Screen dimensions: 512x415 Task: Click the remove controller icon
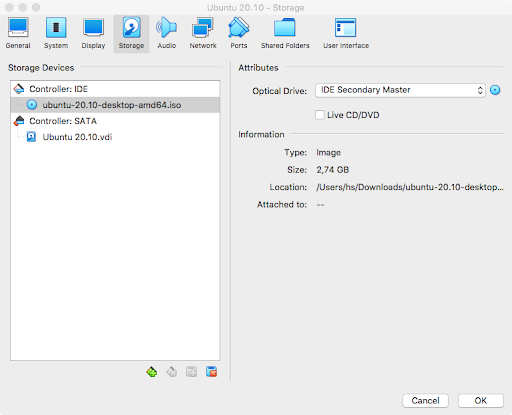[172, 372]
